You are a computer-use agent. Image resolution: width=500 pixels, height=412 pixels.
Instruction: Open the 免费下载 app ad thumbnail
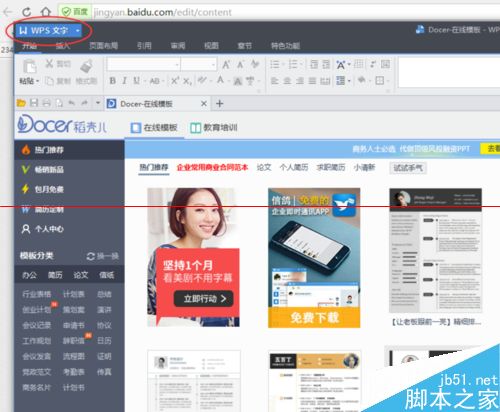click(x=314, y=258)
